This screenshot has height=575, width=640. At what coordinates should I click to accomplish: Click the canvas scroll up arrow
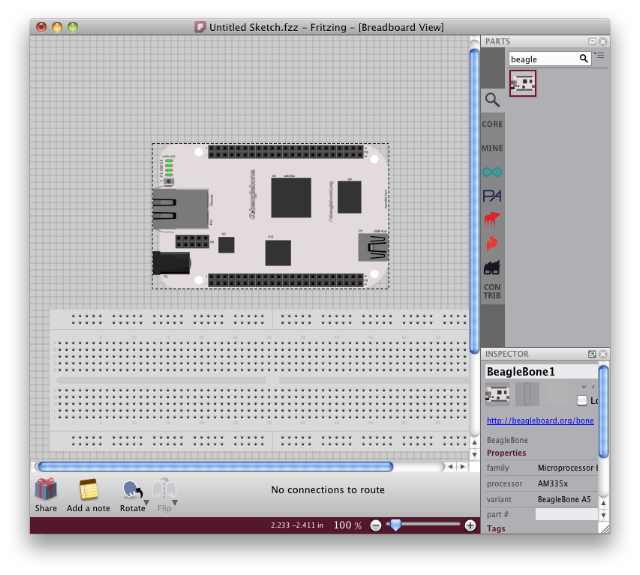click(x=474, y=442)
